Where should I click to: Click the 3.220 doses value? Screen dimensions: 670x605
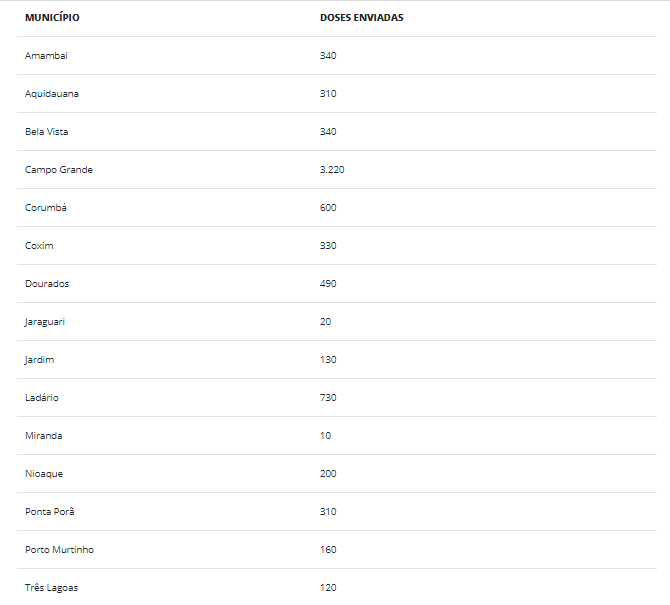click(x=332, y=170)
